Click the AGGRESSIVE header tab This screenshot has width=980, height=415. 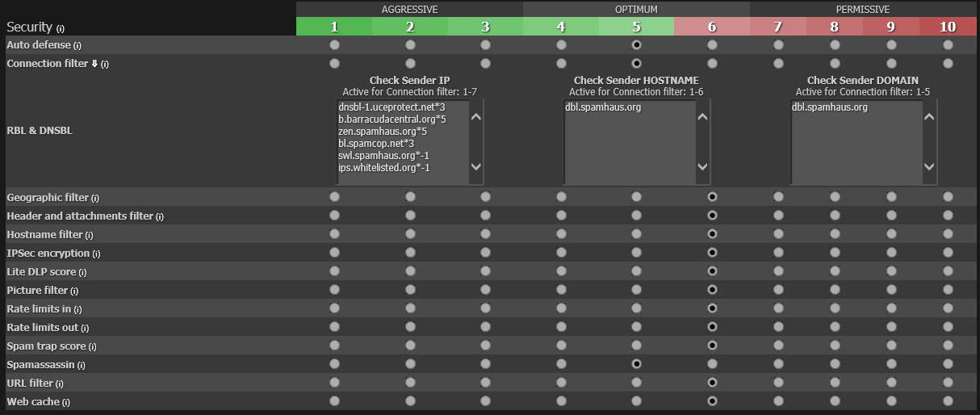pos(409,10)
